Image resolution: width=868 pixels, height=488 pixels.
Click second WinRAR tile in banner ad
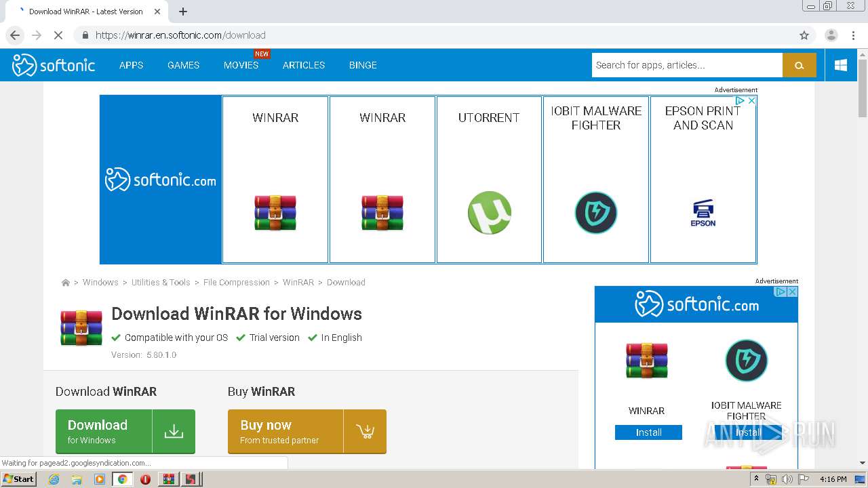pos(382,180)
